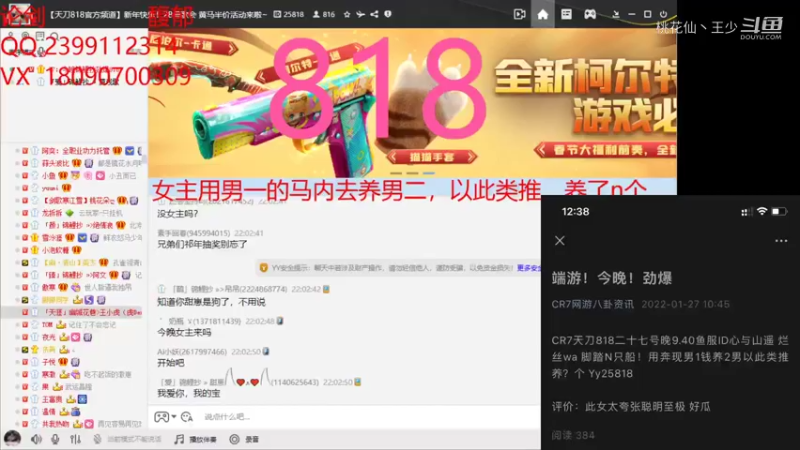Click the muted microphone mode icon
The height and width of the screenshot is (450, 800).
(97, 439)
